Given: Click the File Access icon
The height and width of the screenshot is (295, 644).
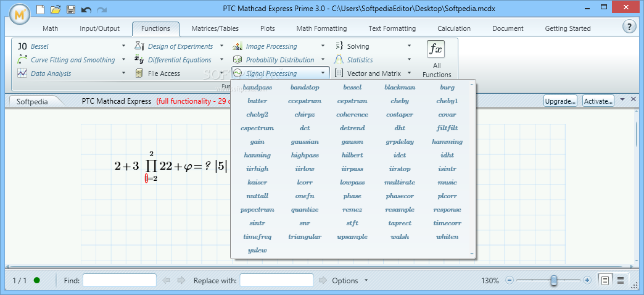Looking at the screenshot, I should (139, 73).
